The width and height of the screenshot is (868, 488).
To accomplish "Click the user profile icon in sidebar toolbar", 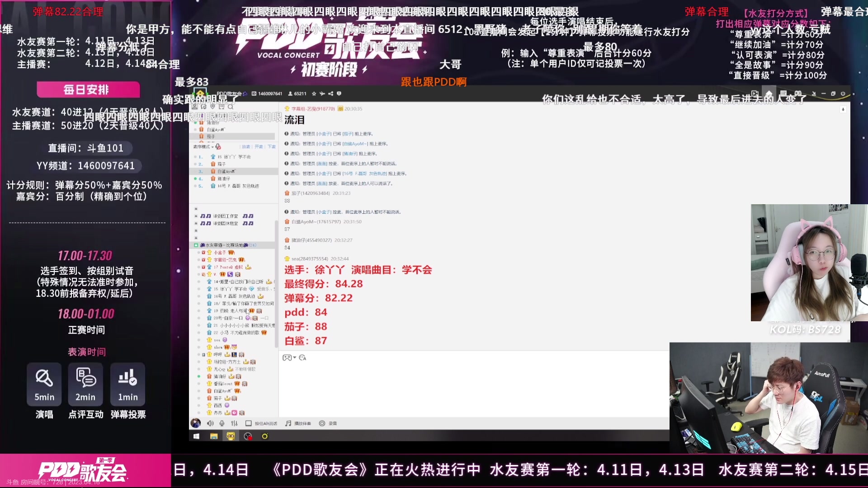I will pyautogui.click(x=194, y=107).
